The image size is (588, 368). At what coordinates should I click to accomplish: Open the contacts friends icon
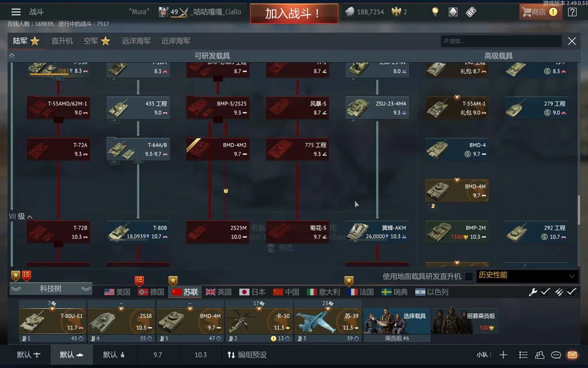[540, 355]
